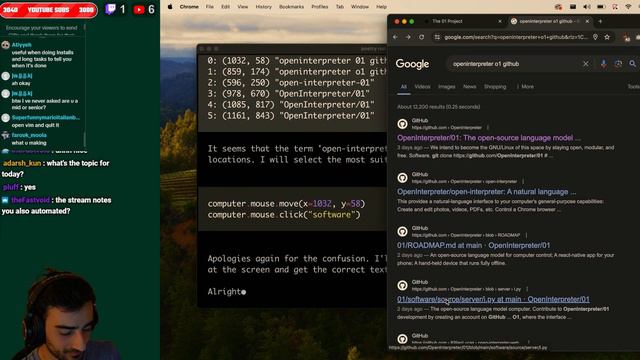Screen dimensions: 640x360
Task: Click chat message "what's the topic for today?"
Action: (x=55, y=169)
